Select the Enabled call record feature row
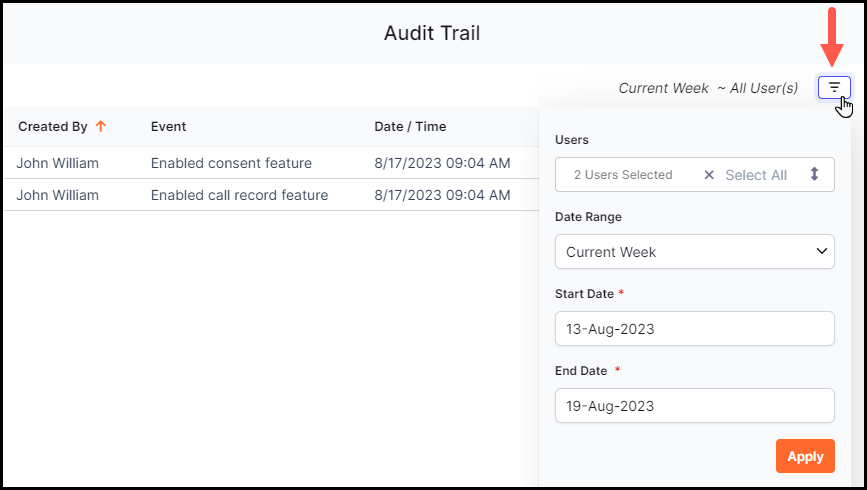Image resolution: width=867 pixels, height=490 pixels. tap(271, 195)
